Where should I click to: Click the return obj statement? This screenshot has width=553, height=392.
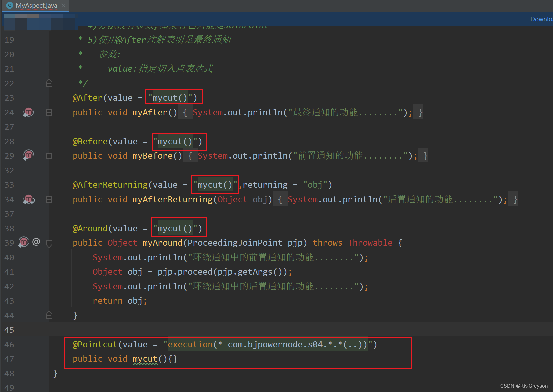click(x=120, y=301)
